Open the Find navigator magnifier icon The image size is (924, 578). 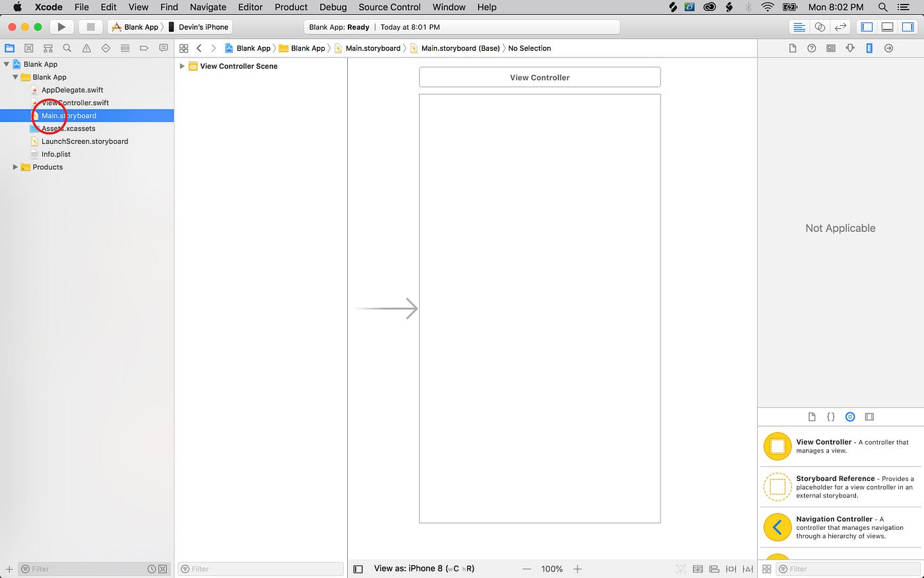point(67,48)
